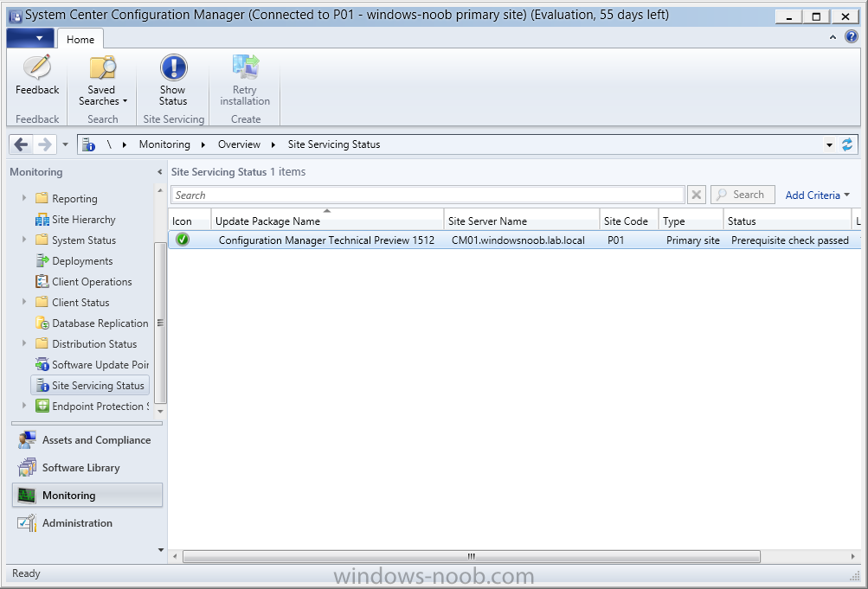Image resolution: width=868 pixels, height=589 pixels.
Task: Click Overview in the breadcrumb path
Action: 239,144
